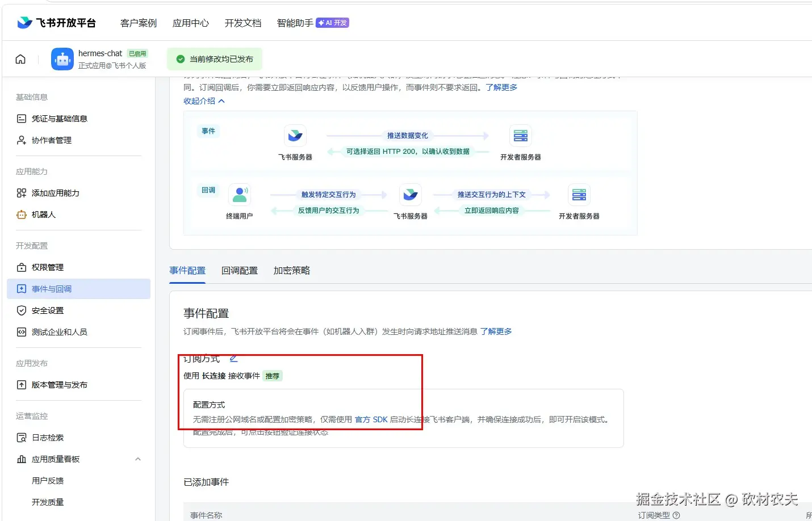812x521 pixels.
Task: Open 开发质量 in sidebar
Action: point(48,502)
